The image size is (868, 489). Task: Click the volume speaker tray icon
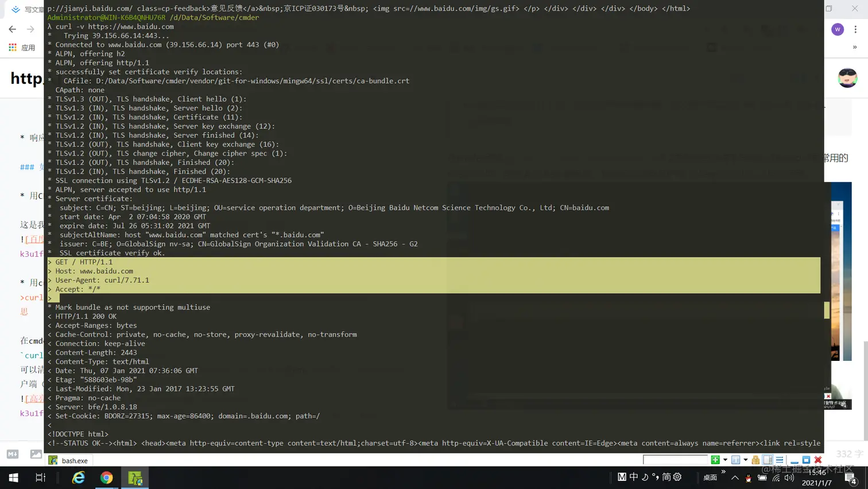click(x=789, y=478)
